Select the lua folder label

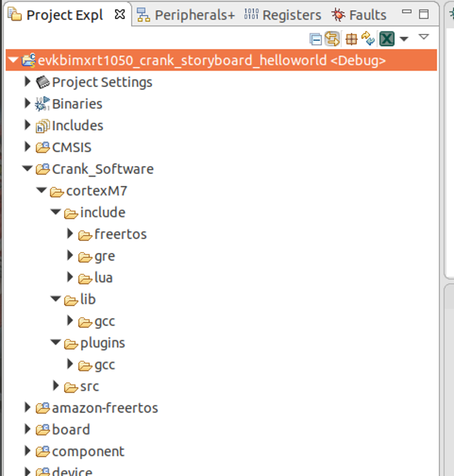coord(103,278)
